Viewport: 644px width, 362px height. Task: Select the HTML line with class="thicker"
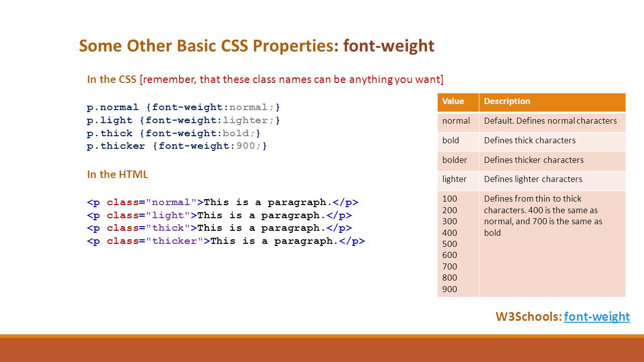226,241
